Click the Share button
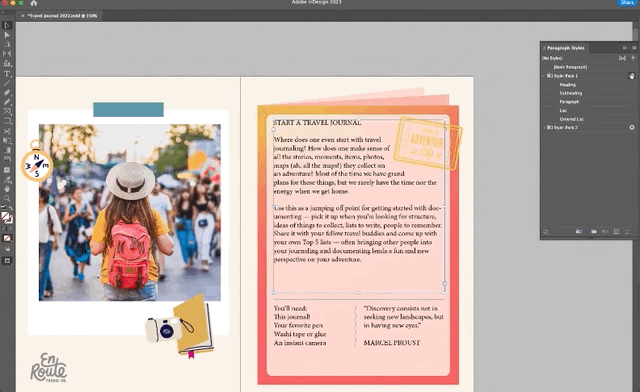The width and height of the screenshot is (640, 392). click(x=627, y=2)
